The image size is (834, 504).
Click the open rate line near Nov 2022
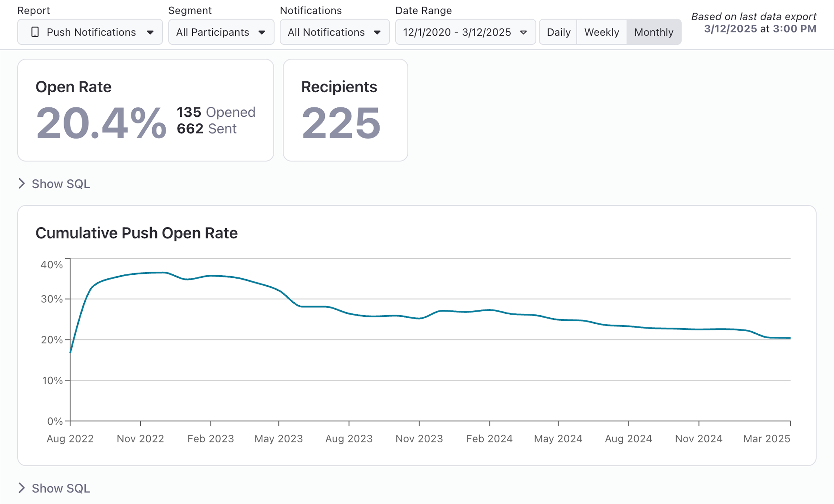pos(140,273)
